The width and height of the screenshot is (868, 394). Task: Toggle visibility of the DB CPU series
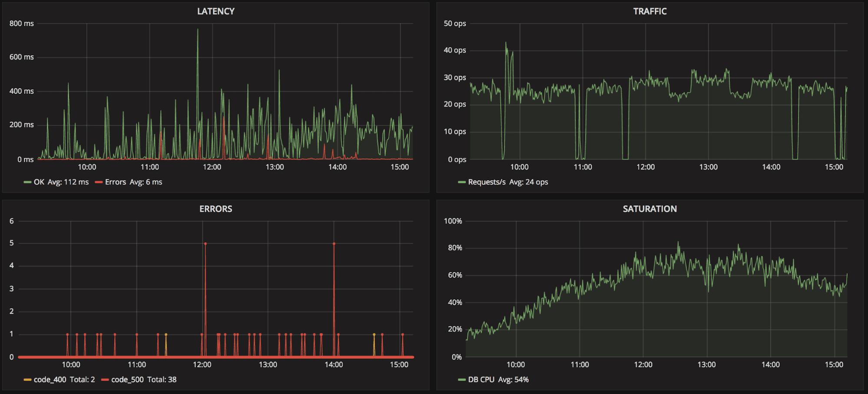pyautogui.click(x=482, y=379)
